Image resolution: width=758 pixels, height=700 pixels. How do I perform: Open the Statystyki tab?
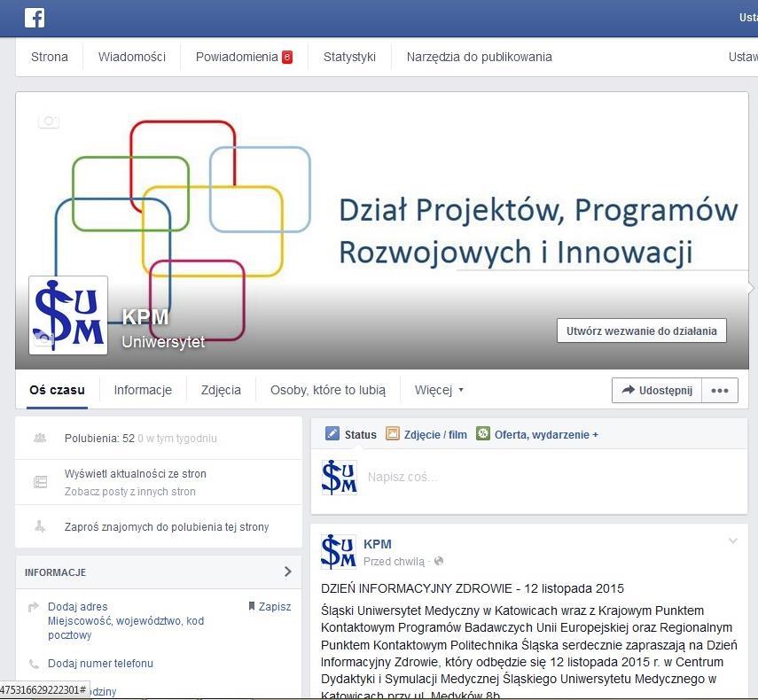point(349,57)
